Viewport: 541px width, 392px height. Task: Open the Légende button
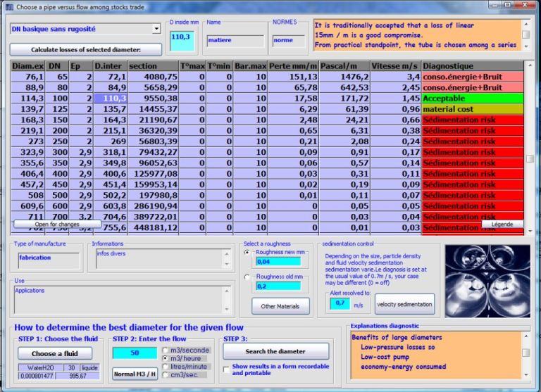tap(502, 224)
